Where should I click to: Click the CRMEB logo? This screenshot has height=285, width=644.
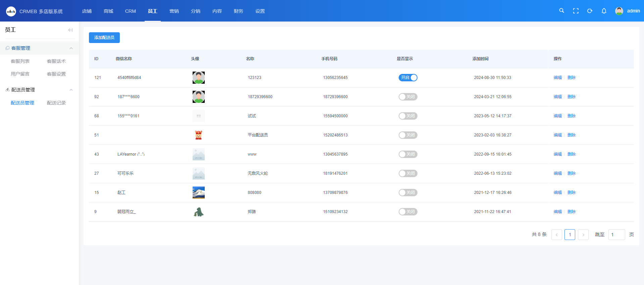click(x=11, y=11)
